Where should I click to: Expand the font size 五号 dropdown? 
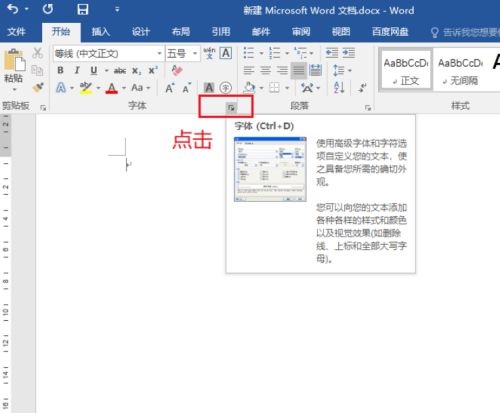coord(195,53)
